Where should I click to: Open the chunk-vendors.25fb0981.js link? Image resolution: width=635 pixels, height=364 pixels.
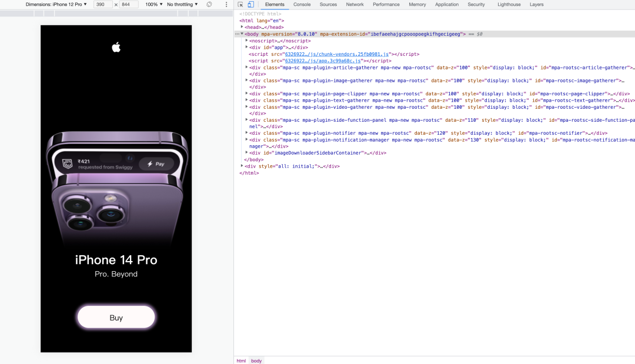pyautogui.click(x=336, y=54)
